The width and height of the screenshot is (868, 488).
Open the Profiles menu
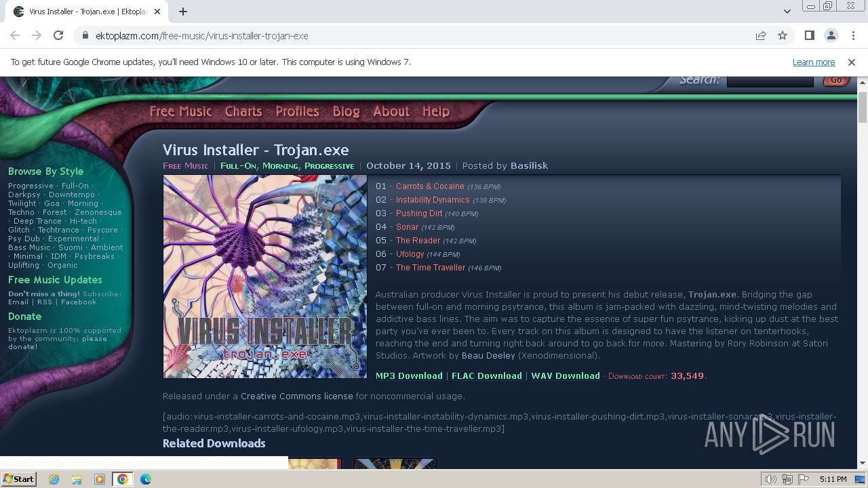pyautogui.click(x=297, y=111)
